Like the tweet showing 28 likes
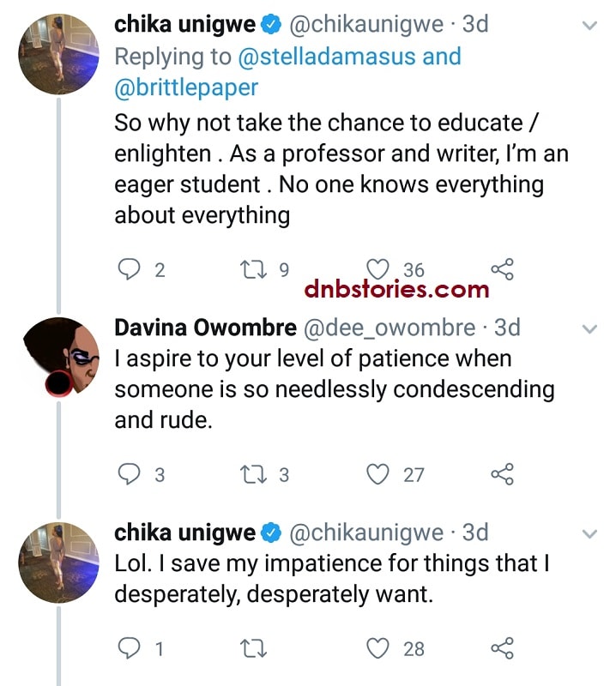616x686 pixels. [377, 648]
